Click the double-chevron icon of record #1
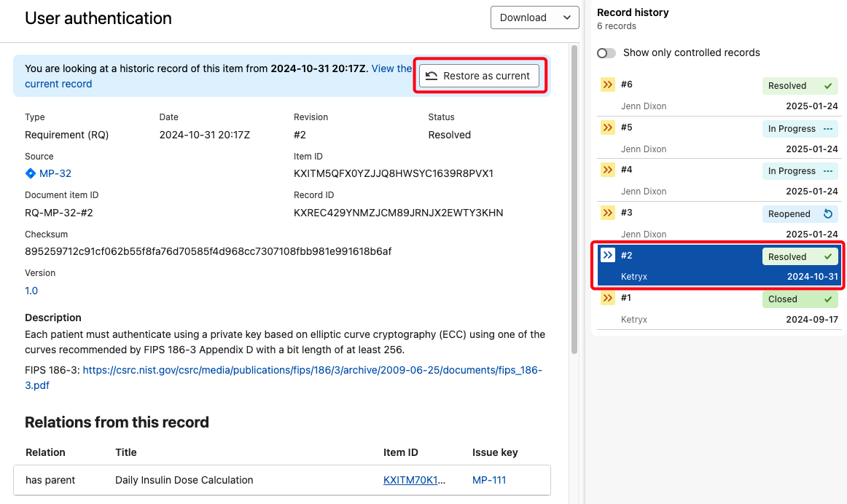The height and width of the screenshot is (504, 847). pos(608,298)
